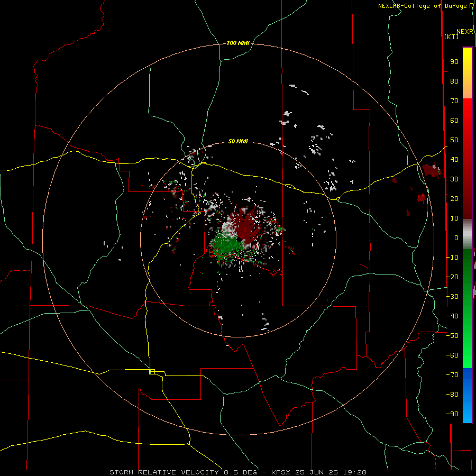Select the positive 30 scale value
The height and width of the screenshot is (476, 476).
click(x=454, y=179)
